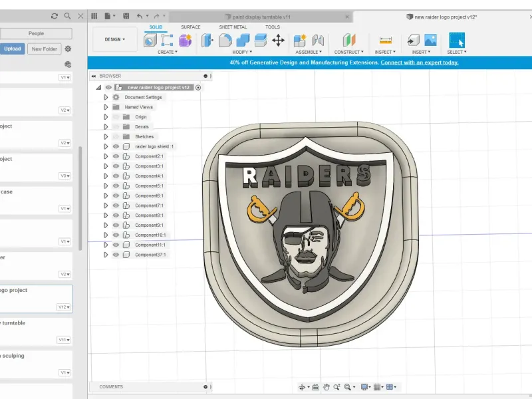Image resolution: width=532 pixels, height=399 pixels.
Task: Open DESIGN workspace dropdown
Action: pos(115,40)
